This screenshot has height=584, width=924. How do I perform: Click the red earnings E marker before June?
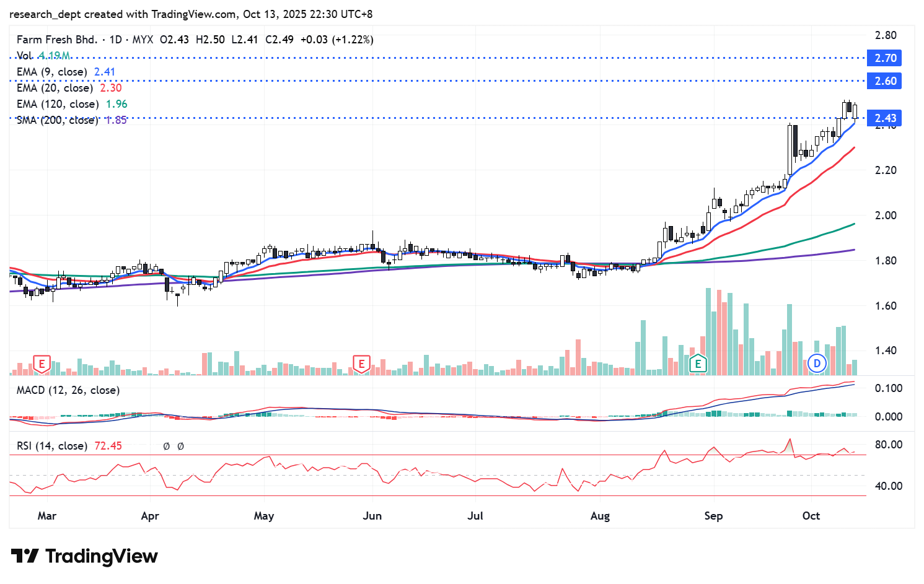pos(361,364)
